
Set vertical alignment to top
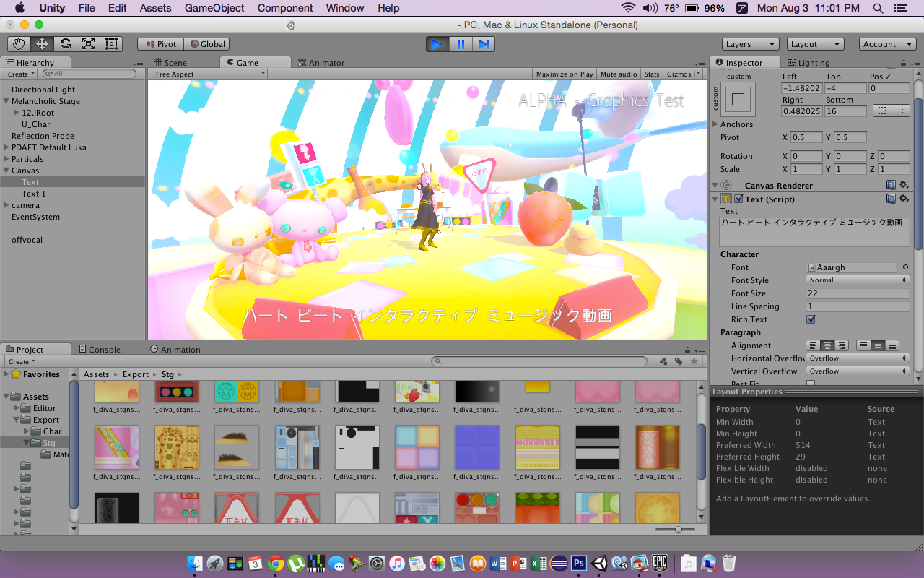[x=864, y=346]
